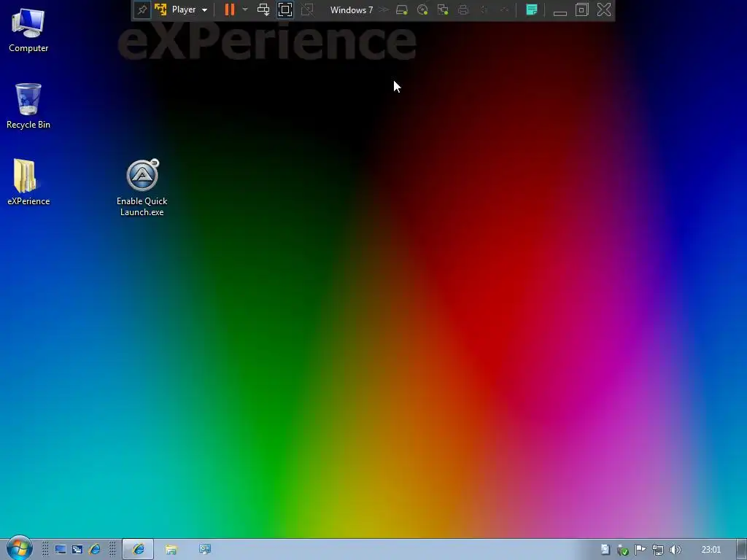747x560 pixels.
Task: Open the Action Center flag tray icon
Action: (640, 550)
